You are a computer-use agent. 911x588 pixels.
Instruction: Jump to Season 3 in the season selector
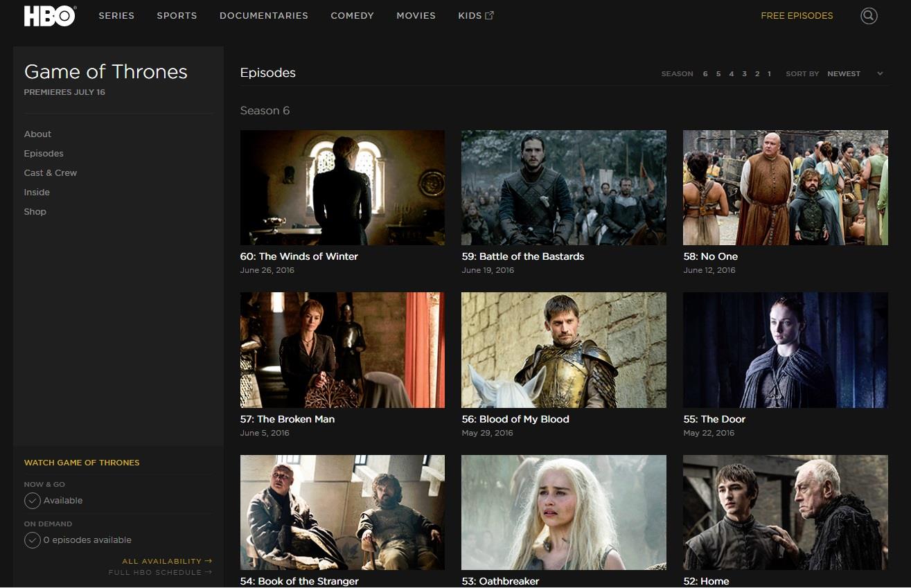(744, 73)
